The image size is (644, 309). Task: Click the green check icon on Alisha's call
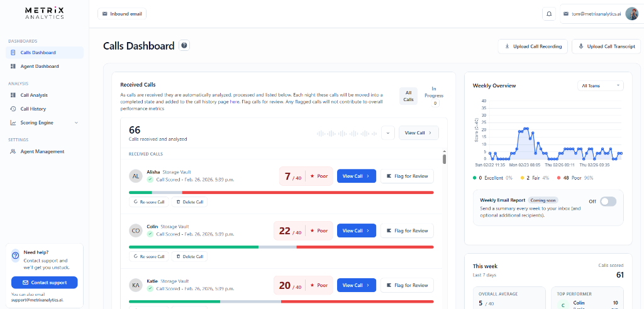(150, 180)
